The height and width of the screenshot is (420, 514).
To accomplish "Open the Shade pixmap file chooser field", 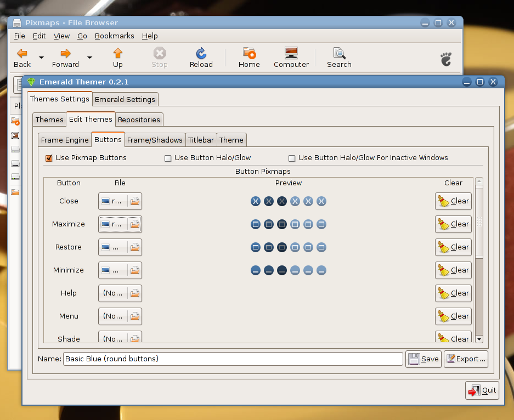I will point(120,337).
